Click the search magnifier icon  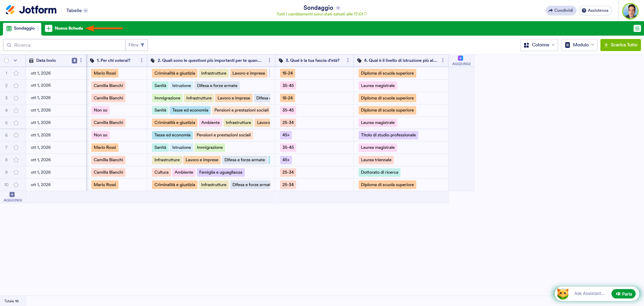[9, 45]
